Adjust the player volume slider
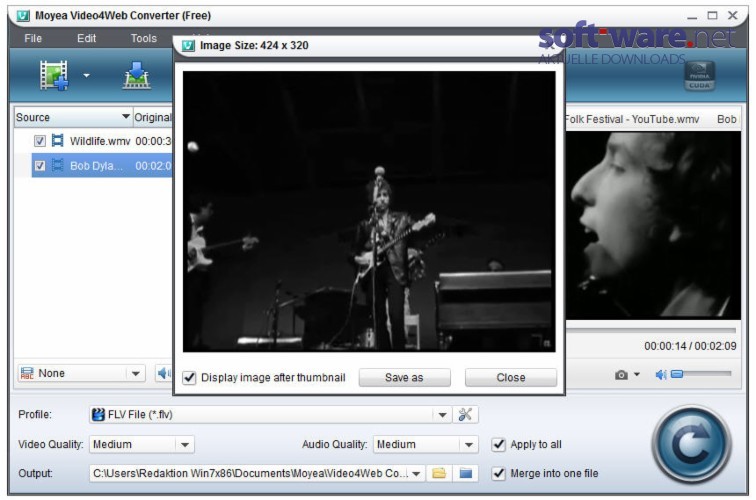 pos(702,374)
